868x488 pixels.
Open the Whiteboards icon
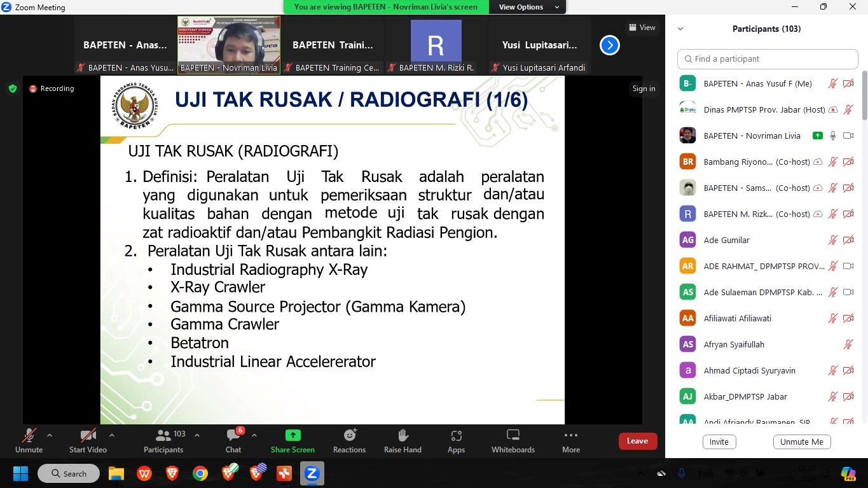tap(513, 435)
